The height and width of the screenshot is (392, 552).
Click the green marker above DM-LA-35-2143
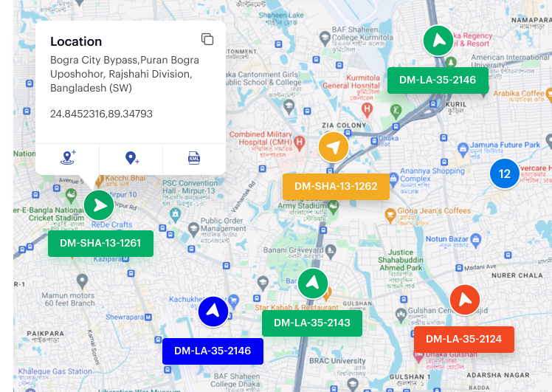point(313,283)
